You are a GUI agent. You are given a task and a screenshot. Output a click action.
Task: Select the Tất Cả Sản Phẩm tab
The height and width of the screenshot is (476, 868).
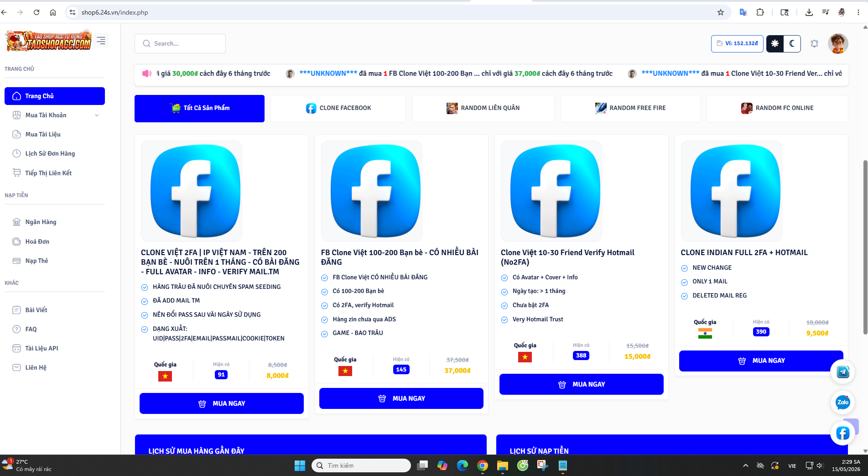[x=199, y=108]
